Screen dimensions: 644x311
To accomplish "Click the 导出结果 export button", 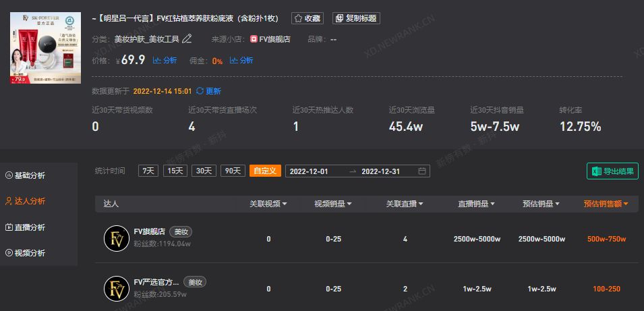I will pos(612,171).
